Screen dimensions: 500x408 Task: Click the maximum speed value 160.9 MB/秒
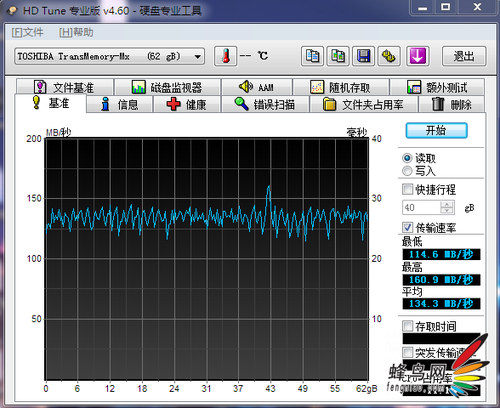coord(441,279)
